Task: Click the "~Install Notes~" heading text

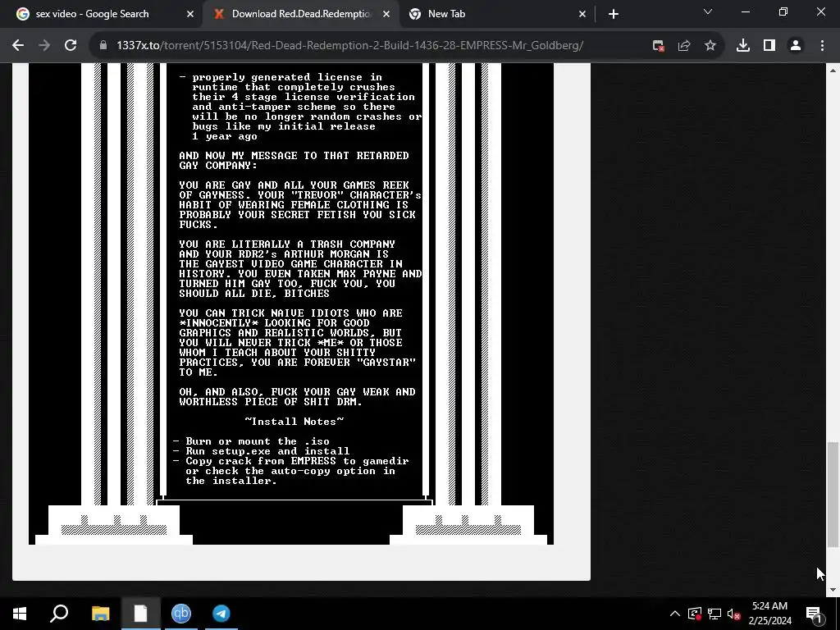Action: tap(294, 422)
